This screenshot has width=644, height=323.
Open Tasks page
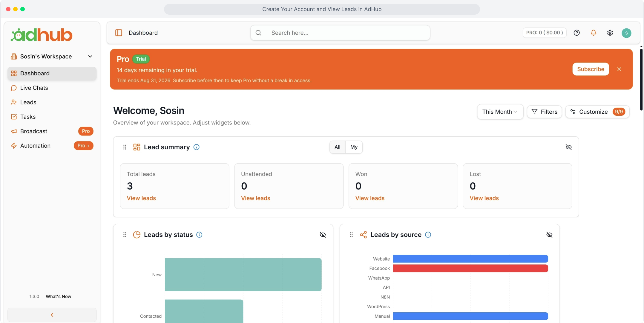coord(52,117)
